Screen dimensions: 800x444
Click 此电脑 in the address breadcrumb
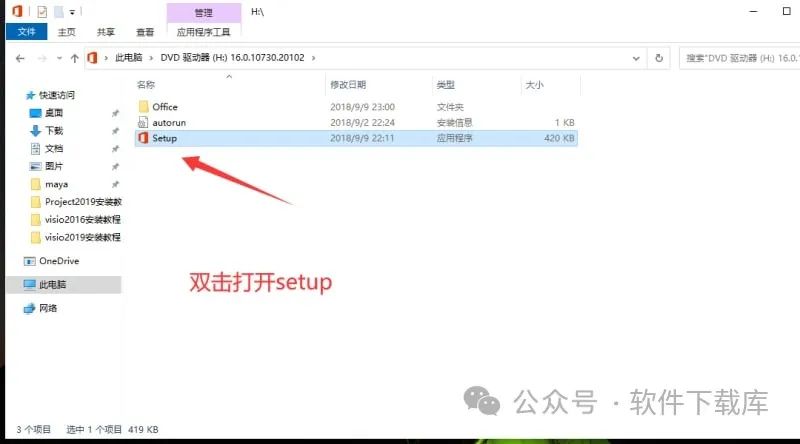pos(129,58)
